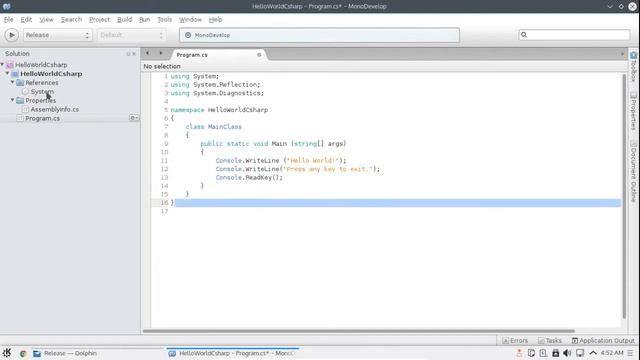640x360 pixels.
Task: Open the Tasks pad
Action: (x=550, y=340)
